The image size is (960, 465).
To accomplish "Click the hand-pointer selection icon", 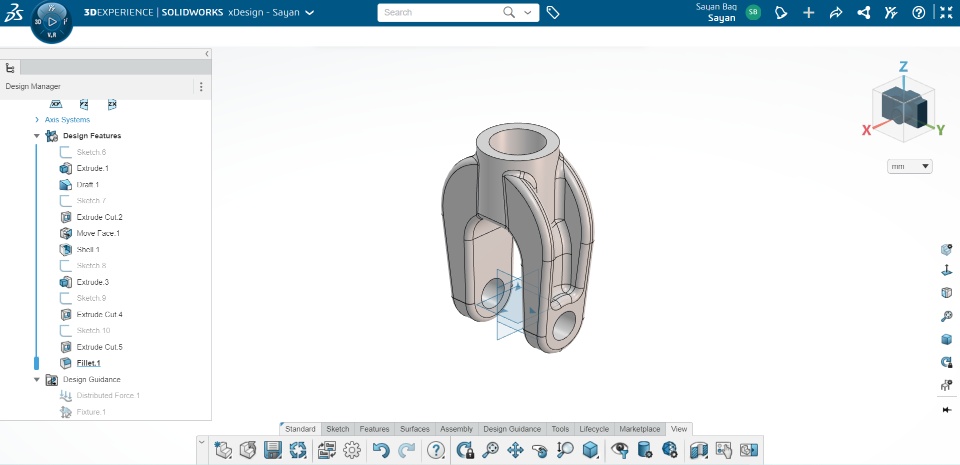I will tap(724, 451).
